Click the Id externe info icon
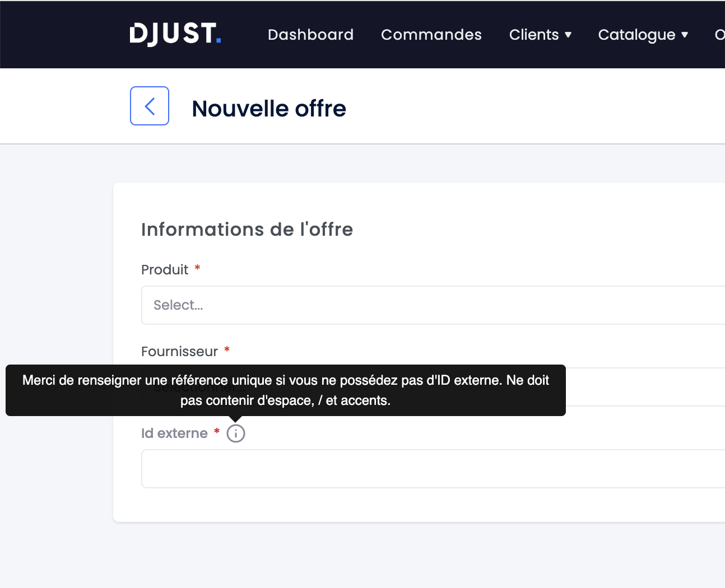Image resolution: width=725 pixels, height=588 pixels. pos(236,433)
